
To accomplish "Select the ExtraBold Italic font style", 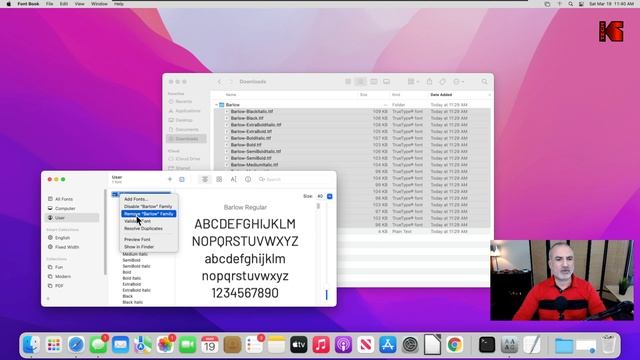I will point(136,290).
